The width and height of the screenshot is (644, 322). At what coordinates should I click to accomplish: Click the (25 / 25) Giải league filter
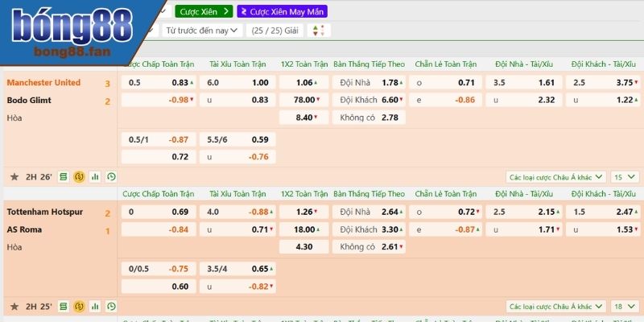[275, 31]
